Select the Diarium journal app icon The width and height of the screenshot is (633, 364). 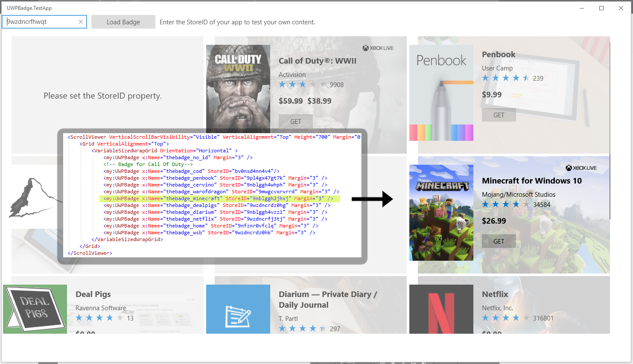[238, 309]
